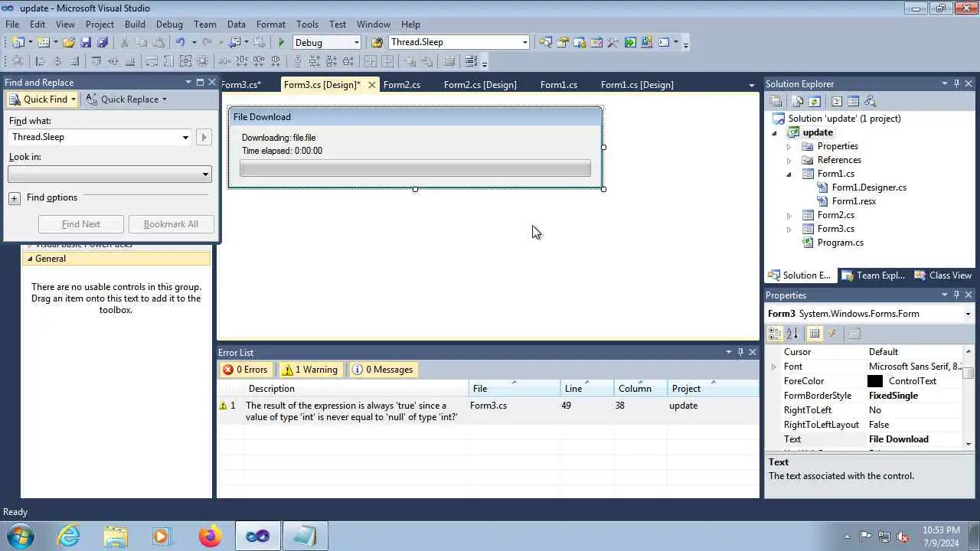Switch to Form2.cs tab
The height and width of the screenshot is (551, 980).
402,85
